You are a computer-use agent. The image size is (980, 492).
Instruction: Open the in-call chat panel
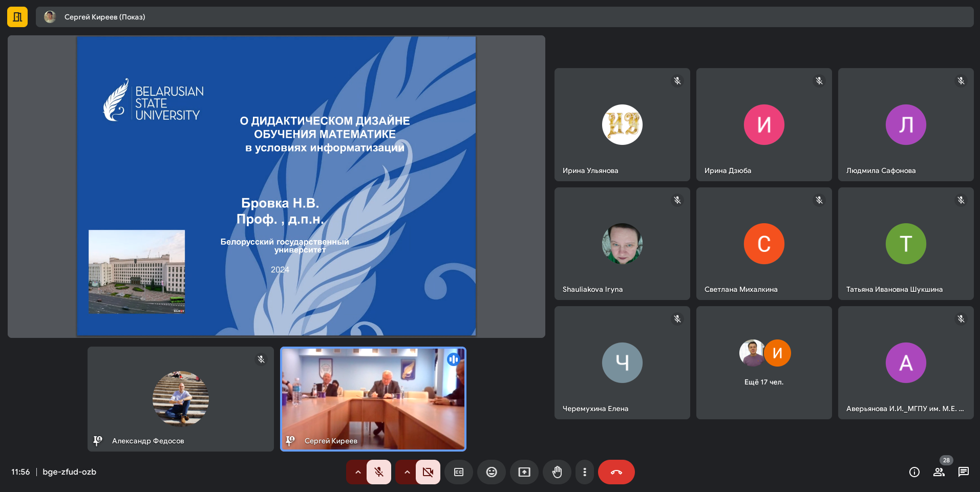point(963,472)
